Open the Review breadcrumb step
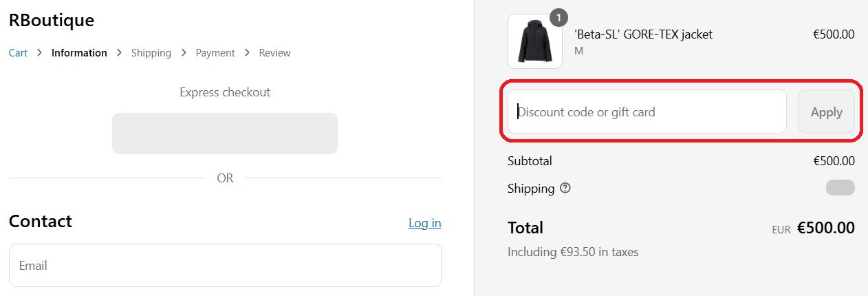Viewport: 868px width, 296px height. point(274,53)
